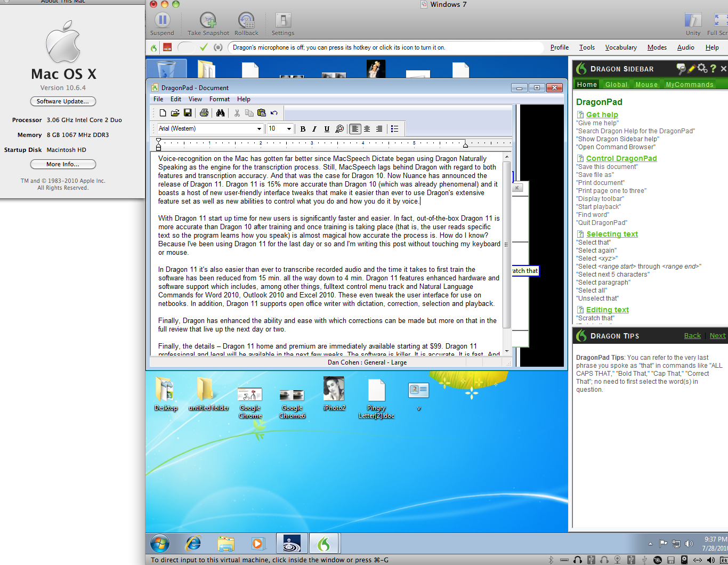Click the Rollback icon in VM toolbar
Screen dimensions: 728x565
246,24
